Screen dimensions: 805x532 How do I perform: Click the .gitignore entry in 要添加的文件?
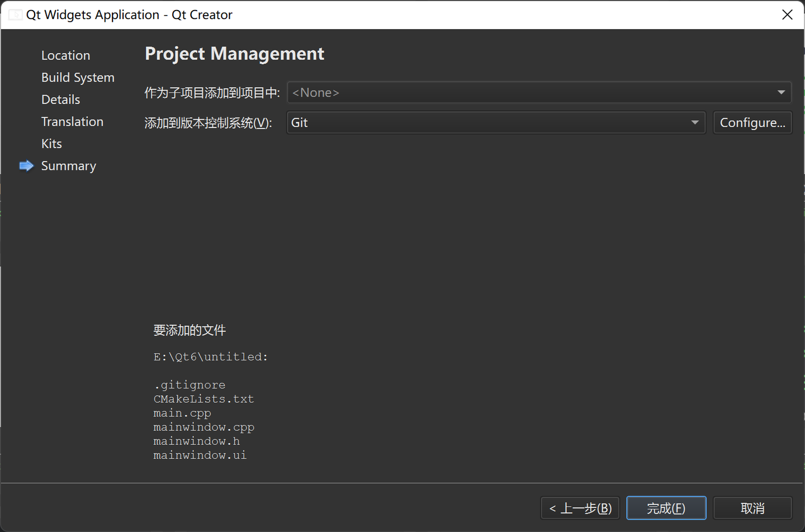tap(190, 384)
